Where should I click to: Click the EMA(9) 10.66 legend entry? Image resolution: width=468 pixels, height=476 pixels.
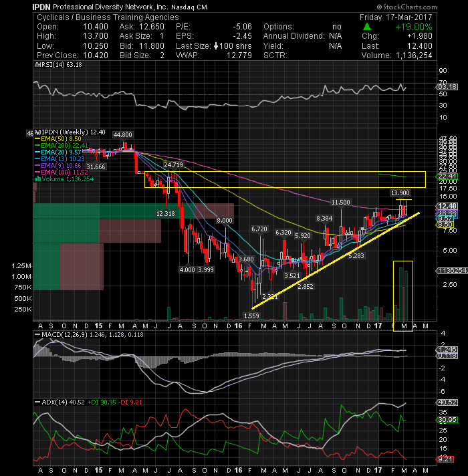coord(58,165)
